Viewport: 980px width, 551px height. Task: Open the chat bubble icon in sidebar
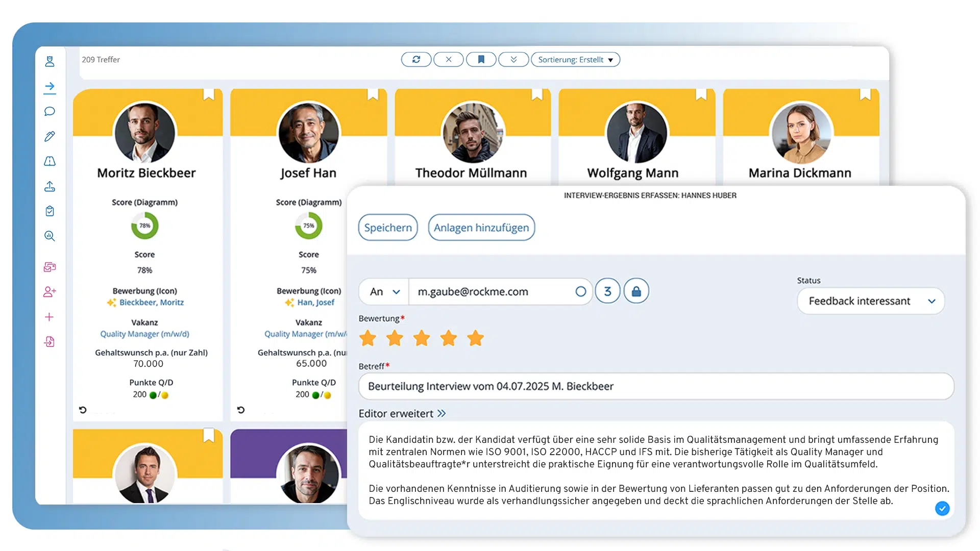(50, 111)
